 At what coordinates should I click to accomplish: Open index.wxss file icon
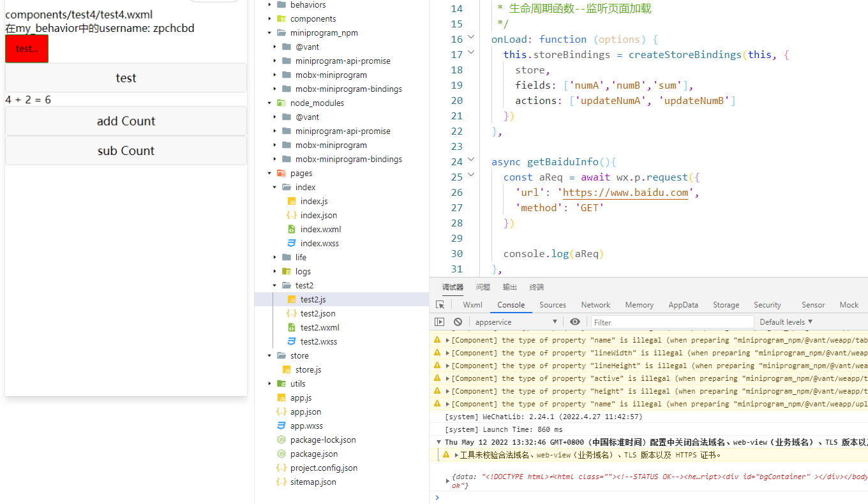click(292, 244)
